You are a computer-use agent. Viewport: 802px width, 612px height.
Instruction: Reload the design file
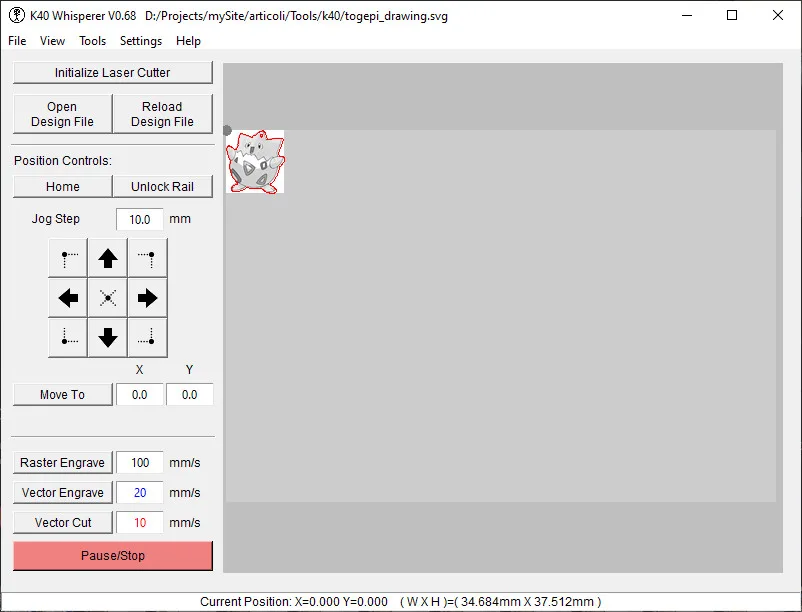(x=162, y=114)
